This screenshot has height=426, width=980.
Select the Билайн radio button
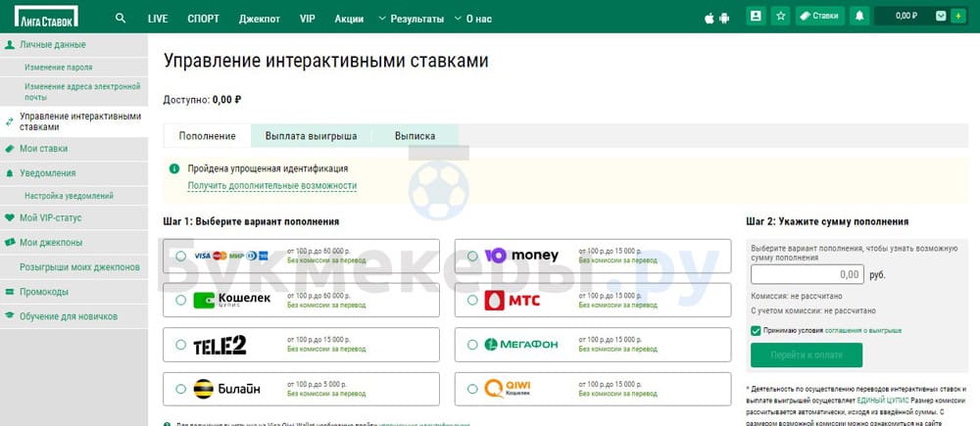pos(180,389)
